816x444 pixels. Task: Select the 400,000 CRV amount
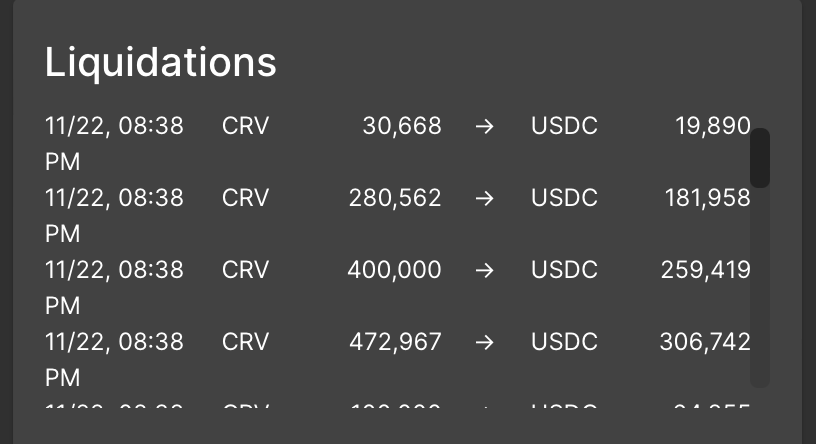pyautogui.click(x=394, y=270)
